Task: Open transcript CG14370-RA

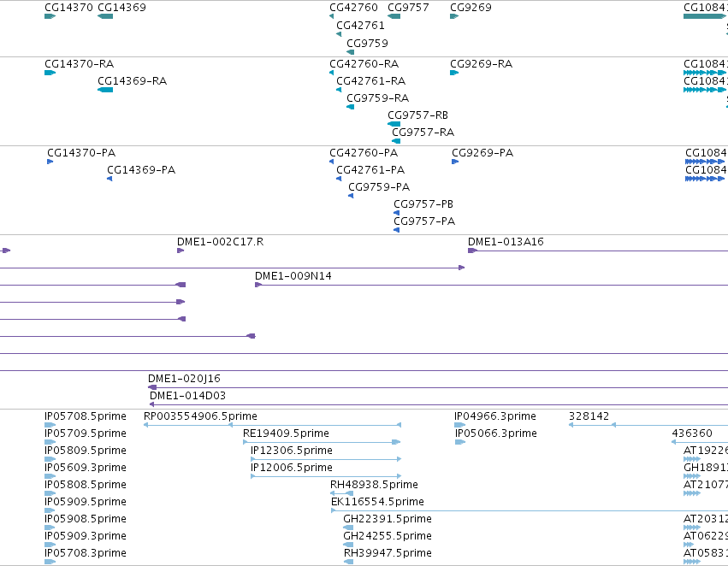Action: (50, 73)
